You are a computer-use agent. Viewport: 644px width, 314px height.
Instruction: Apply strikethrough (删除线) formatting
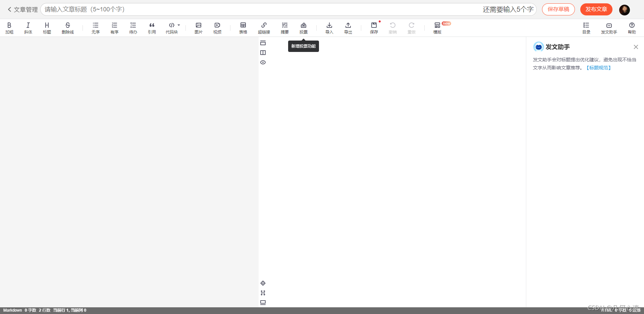point(68,28)
